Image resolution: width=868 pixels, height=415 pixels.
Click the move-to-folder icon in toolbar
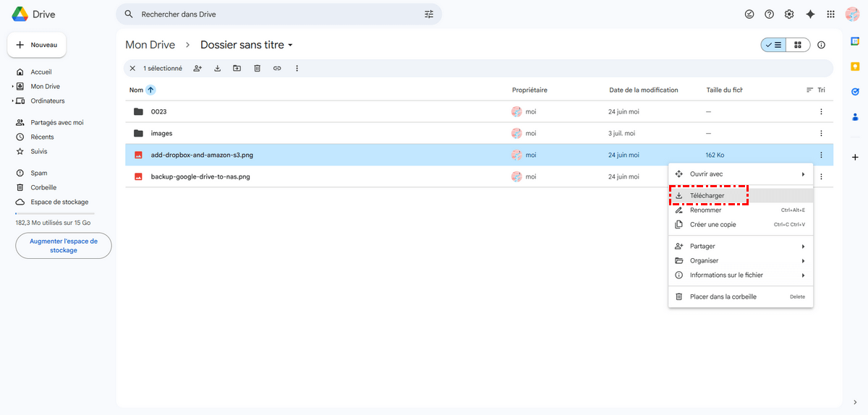coord(237,69)
